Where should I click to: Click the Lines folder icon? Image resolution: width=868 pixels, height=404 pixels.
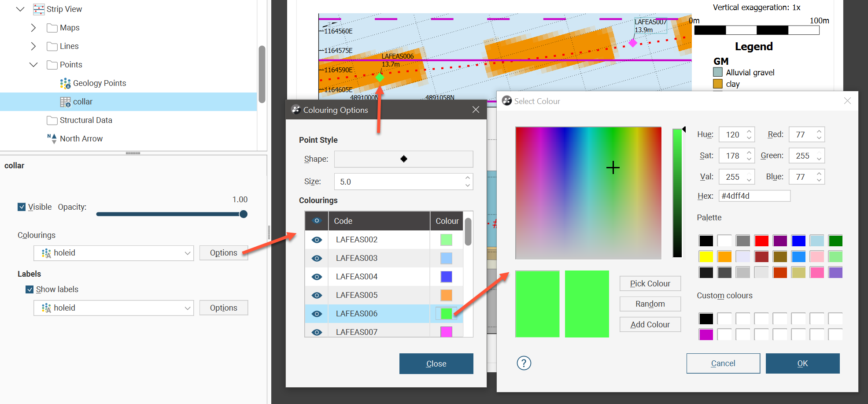click(52, 46)
